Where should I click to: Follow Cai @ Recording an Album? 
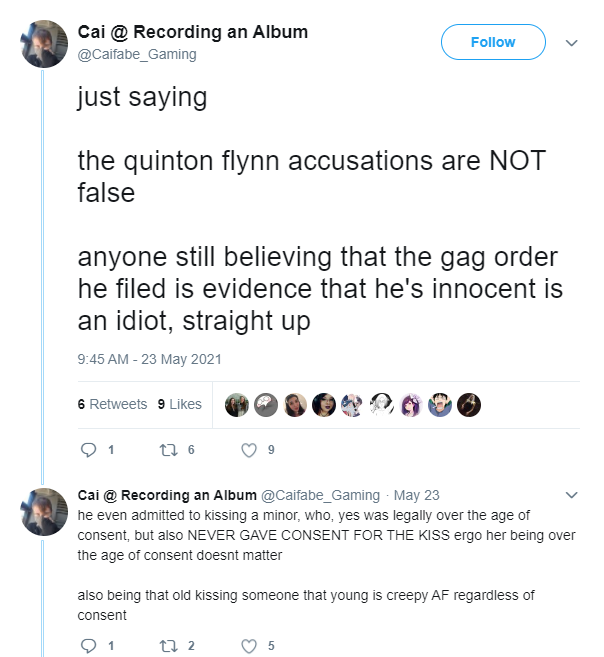pos(493,42)
